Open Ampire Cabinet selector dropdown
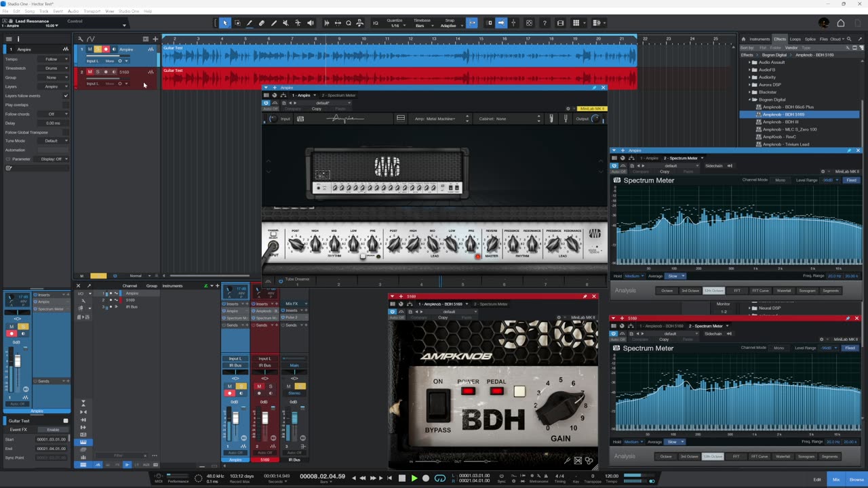 pyautogui.click(x=510, y=119)
